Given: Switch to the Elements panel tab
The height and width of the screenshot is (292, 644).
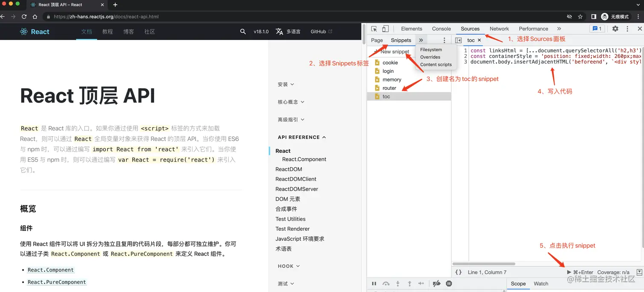Looking at the screenshot, I should point(411,29).
